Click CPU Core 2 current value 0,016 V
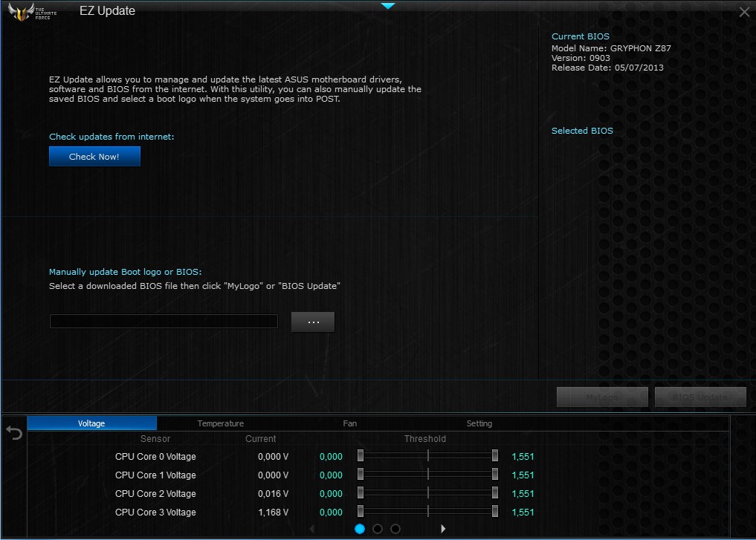Viewport: 756px width, 540px height. (x=273, y=494)
